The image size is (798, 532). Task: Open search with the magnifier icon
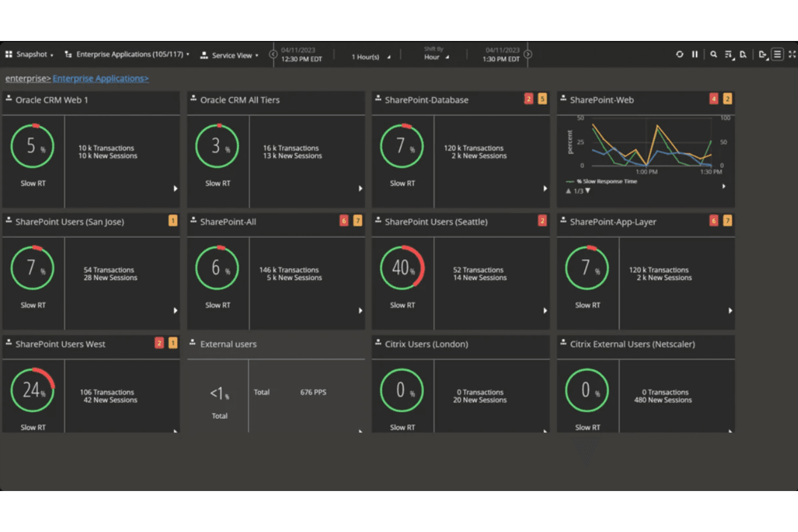tap(713, 54)
